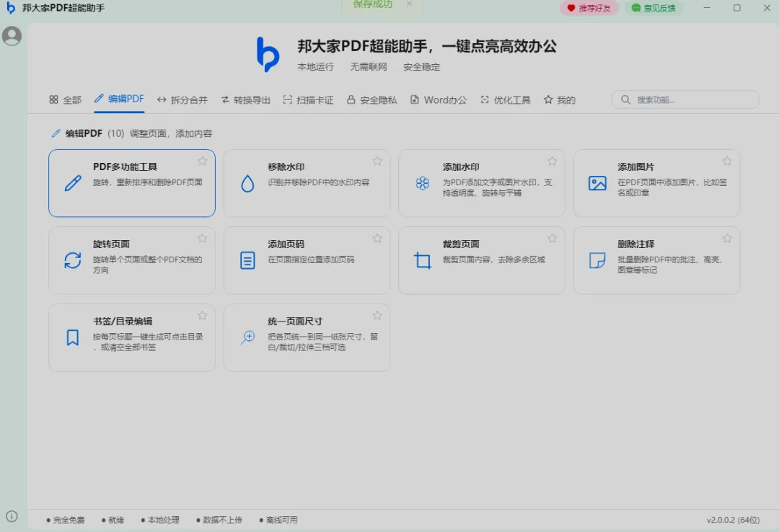Image resolution: width=779 pixels, height=532 pixels.
Task: Go to the 转换导出 tab
Action: click(x=245, y=100)
